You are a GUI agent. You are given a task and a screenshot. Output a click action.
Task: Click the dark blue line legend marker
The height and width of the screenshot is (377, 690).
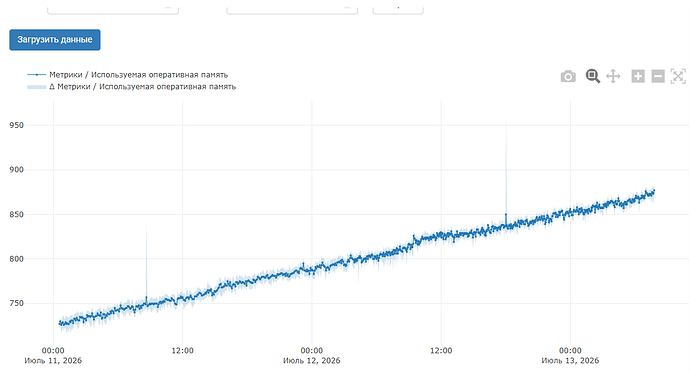(37, 75)
